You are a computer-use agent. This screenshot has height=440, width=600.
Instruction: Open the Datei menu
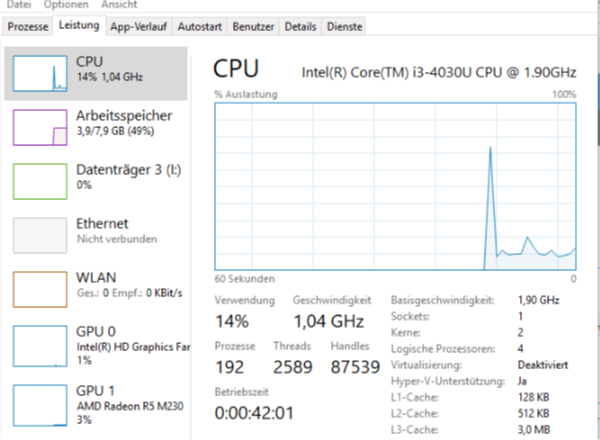(19, 5)
